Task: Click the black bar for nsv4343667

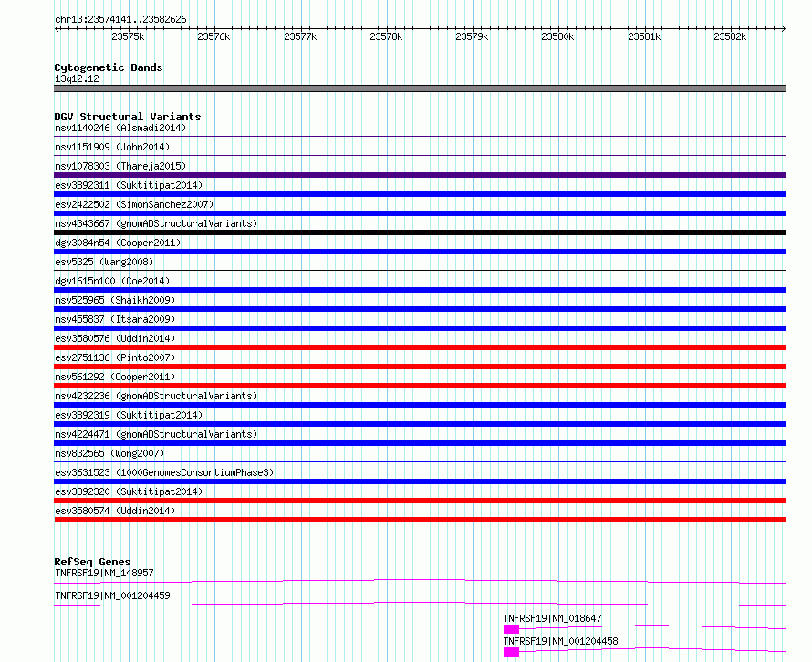Action: tap(420, 233)
